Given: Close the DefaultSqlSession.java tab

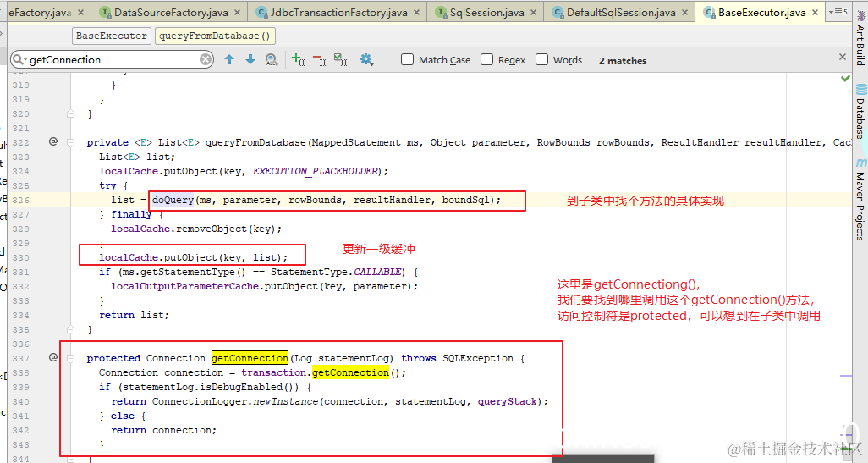Looking at the screenshot, I should 684,12.
